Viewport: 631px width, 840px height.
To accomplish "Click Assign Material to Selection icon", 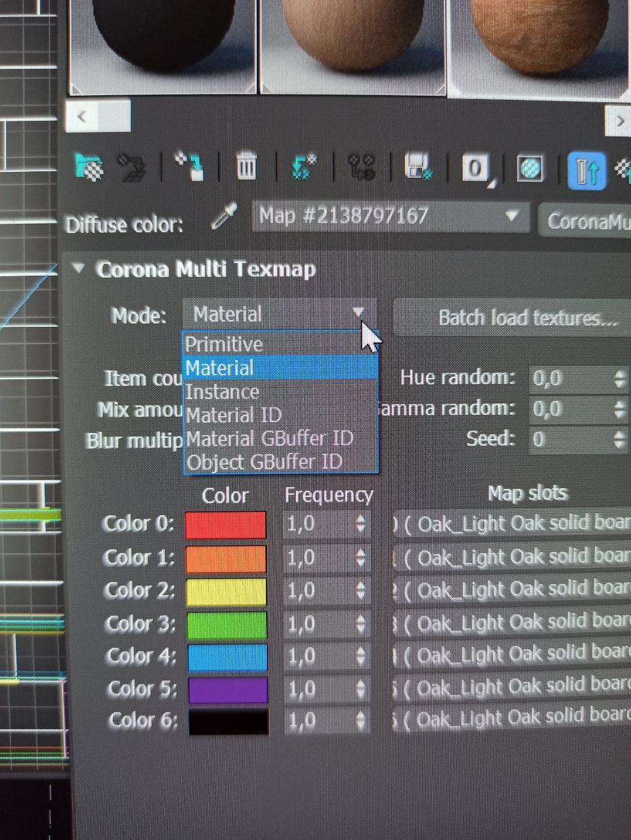I will [190, 167].
